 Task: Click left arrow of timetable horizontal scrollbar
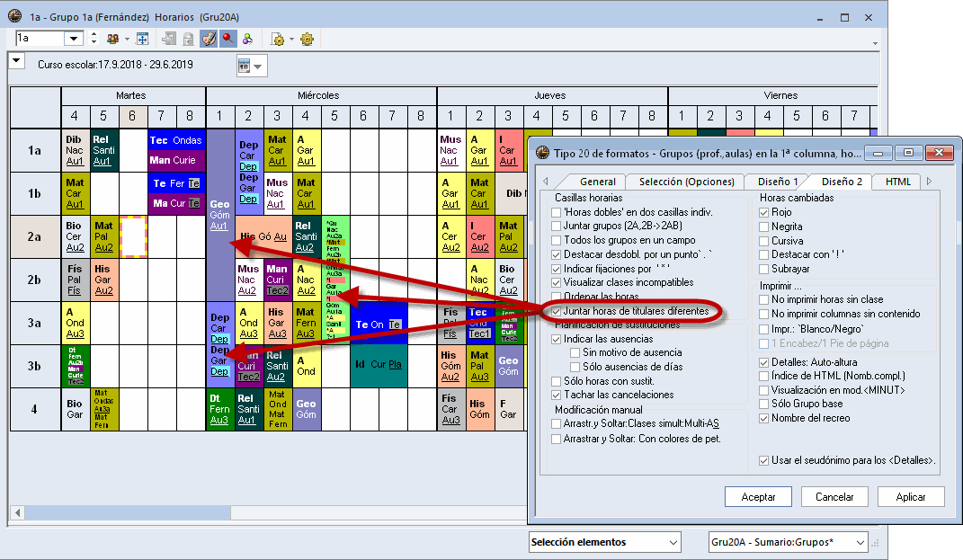pyautogui.click(x=17, y=512)
